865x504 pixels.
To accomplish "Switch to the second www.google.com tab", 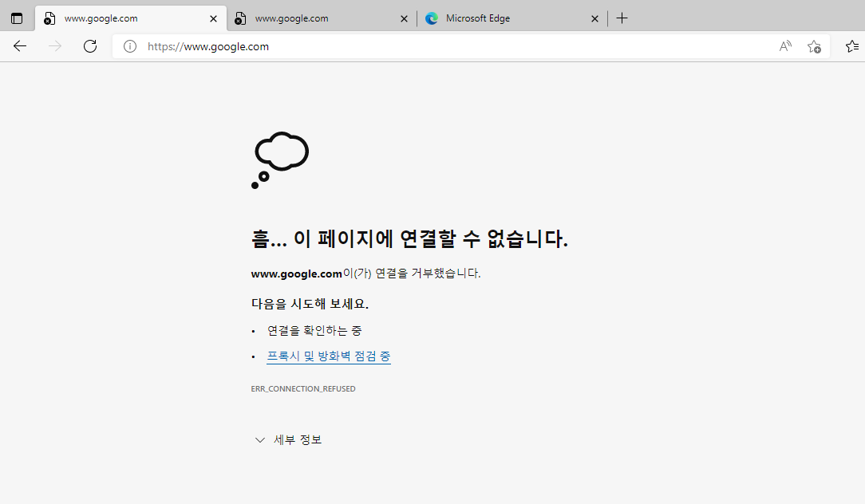I will coord(321,19).
